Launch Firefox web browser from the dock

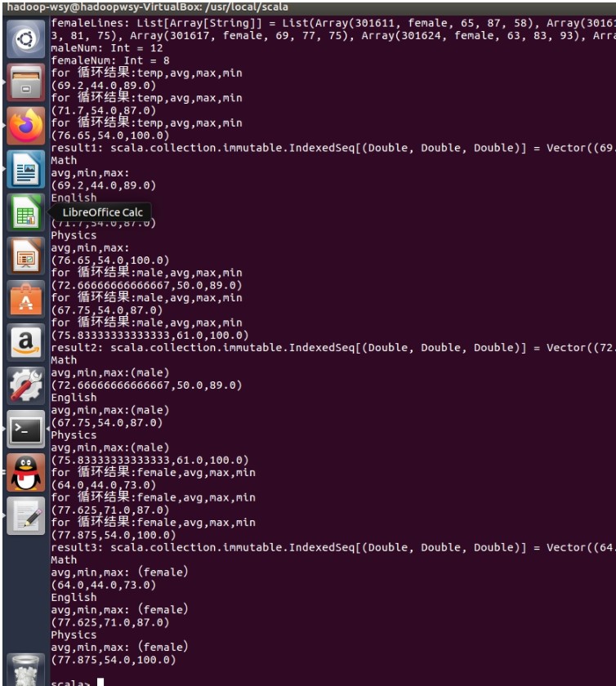[x=26, y=126]
